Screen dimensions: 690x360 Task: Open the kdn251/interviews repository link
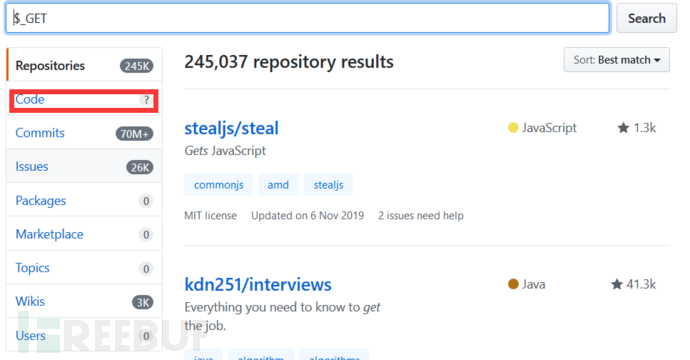(258, 284)
